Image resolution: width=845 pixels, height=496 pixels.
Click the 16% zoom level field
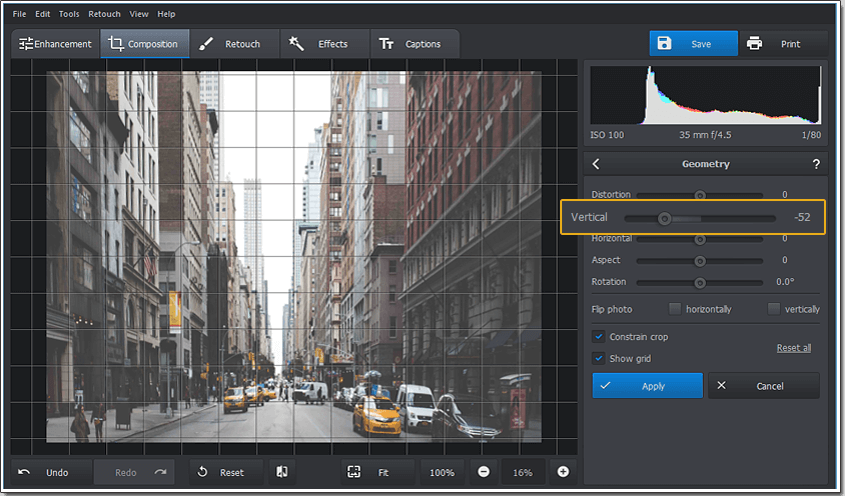pyautogui.click(x=523, y=472)
